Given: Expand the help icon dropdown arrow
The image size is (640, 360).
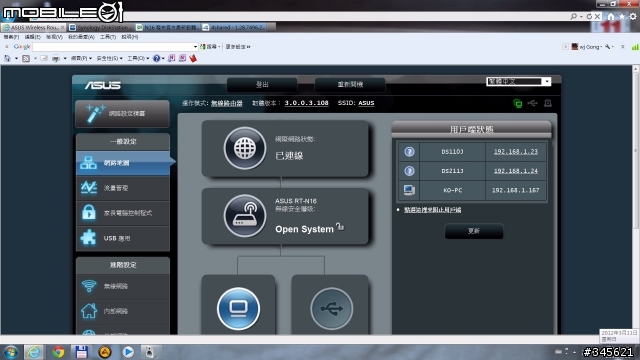Looking at the screenshot, I should (x=163, y=58).
